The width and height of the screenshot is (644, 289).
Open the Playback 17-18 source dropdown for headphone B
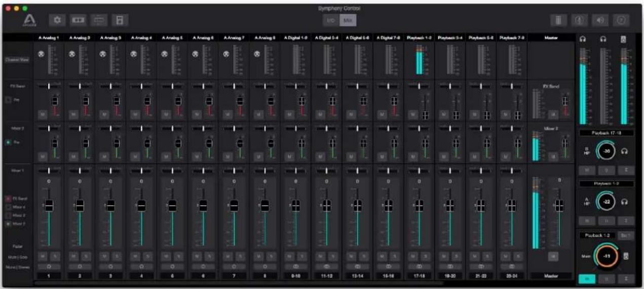coord(606,132)
